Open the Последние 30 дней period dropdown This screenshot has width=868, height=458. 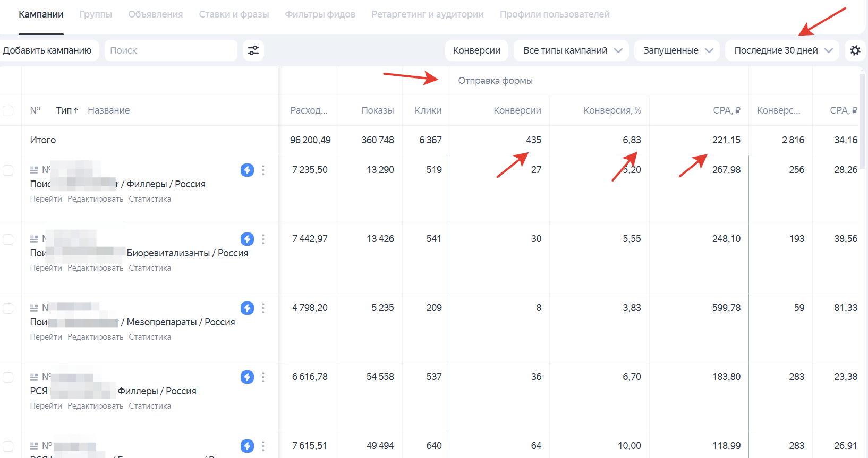click(x=782, y=50)
